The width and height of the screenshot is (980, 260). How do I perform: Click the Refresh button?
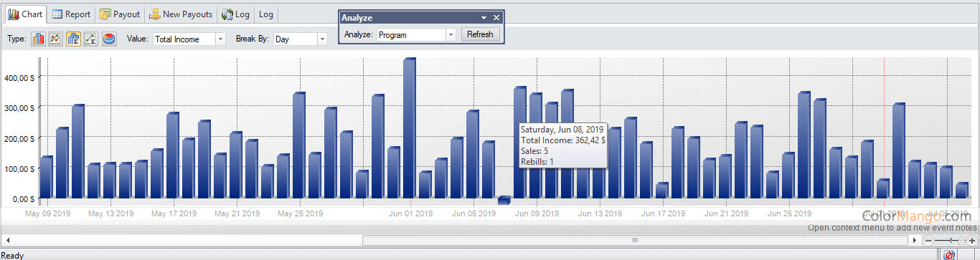coord(480,34)
